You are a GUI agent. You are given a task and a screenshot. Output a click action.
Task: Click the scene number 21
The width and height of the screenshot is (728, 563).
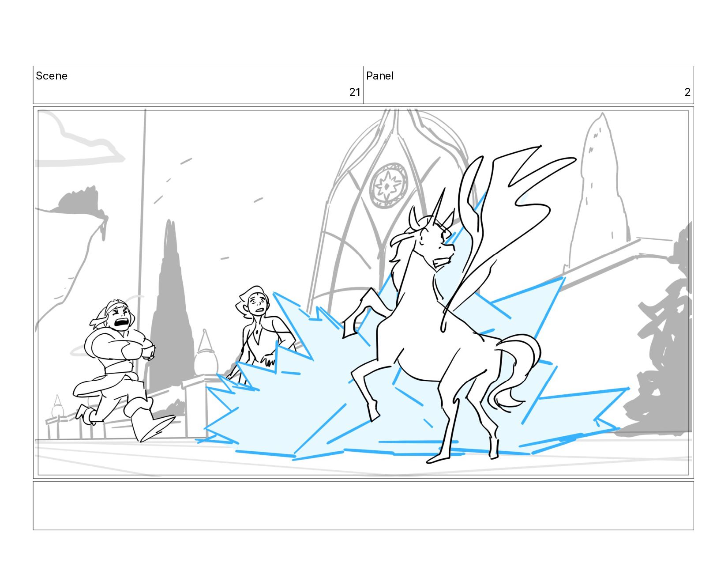(355, 92)
